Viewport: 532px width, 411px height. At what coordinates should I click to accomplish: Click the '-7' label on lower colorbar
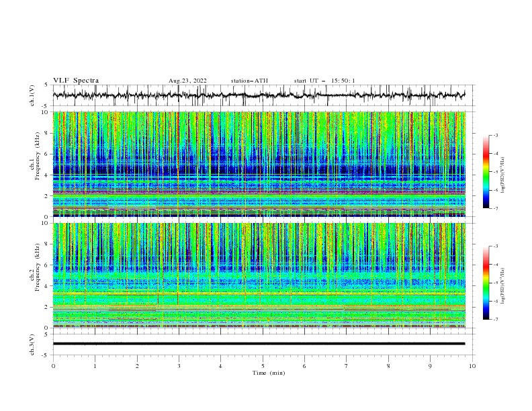[495, 319]
